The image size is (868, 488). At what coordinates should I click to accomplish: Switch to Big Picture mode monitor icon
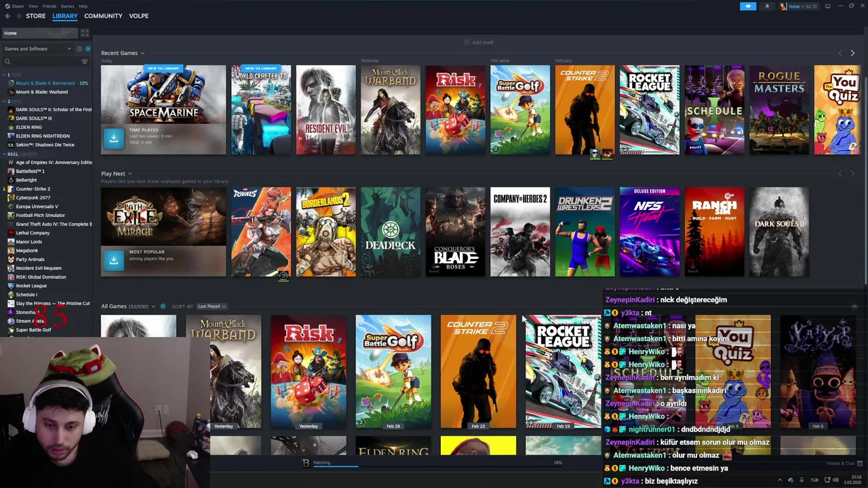827,6
